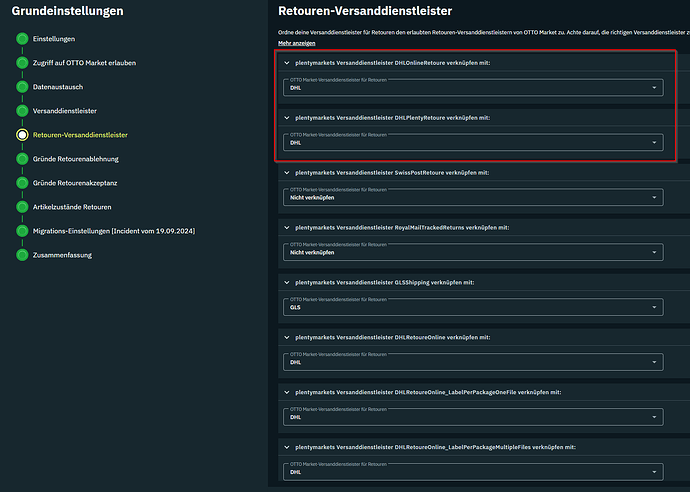This screenshot has width=690, height=492.
Task: Go to Gründe Retourenakzeptanz step
Action: (75, 183)
